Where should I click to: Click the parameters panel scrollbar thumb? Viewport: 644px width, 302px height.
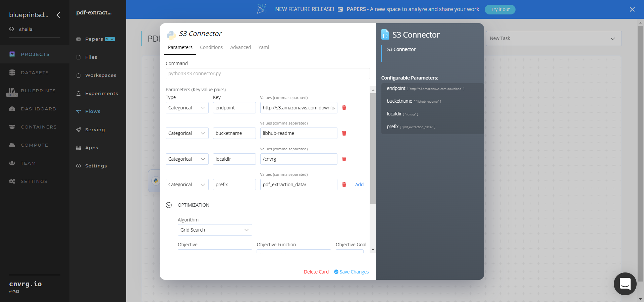pos(373,149)
